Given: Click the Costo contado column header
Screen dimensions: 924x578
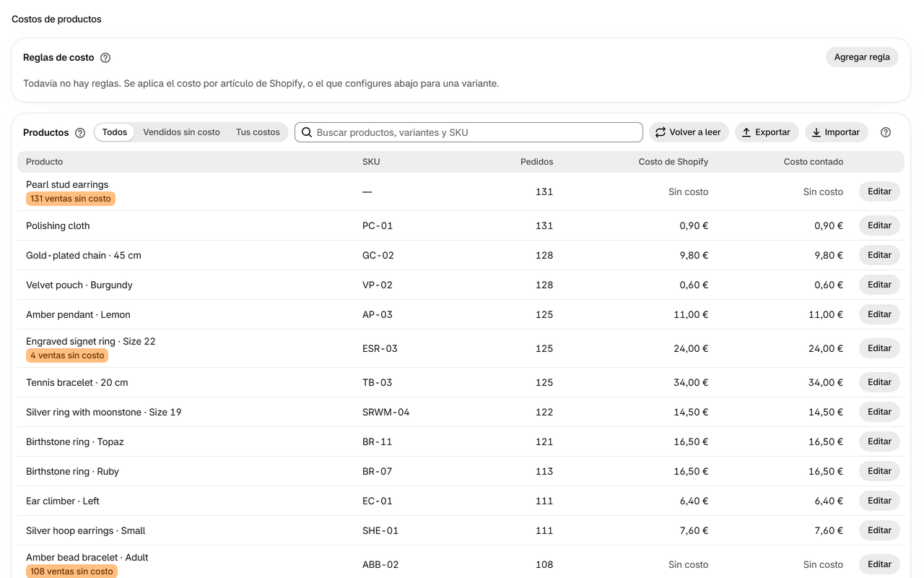Looking at the screenshot, I should (814, 162).
